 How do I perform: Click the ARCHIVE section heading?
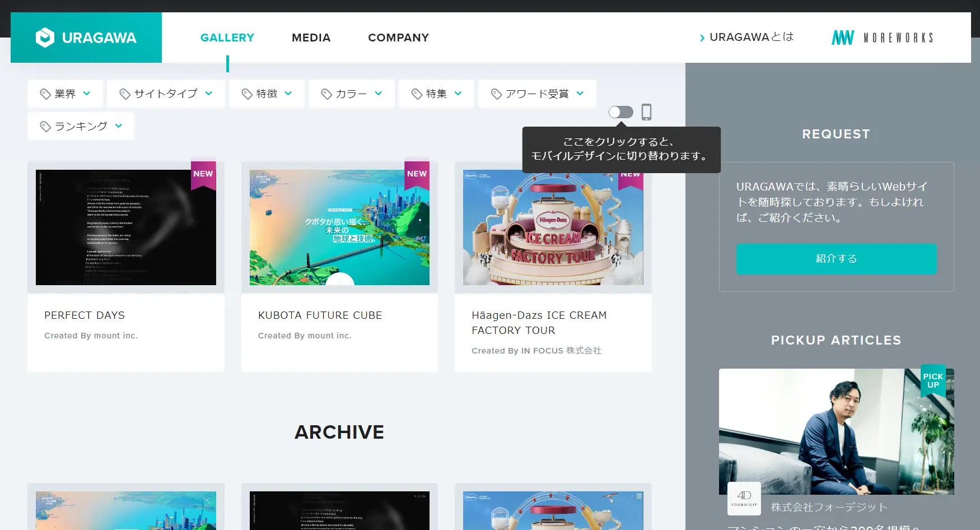[x=339, y=433]
